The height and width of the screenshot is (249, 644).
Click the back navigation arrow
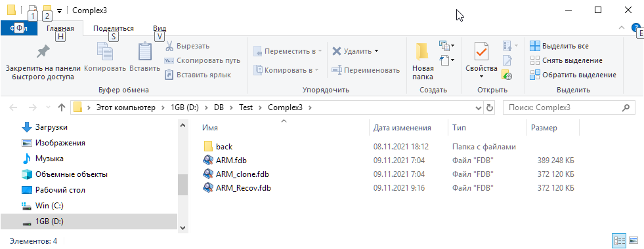(x=13, y=108)
